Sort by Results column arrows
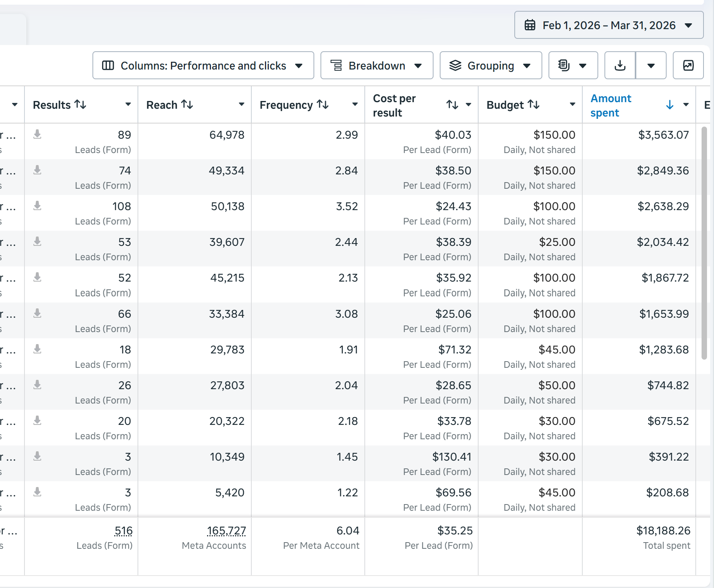 tap(80, 104)
